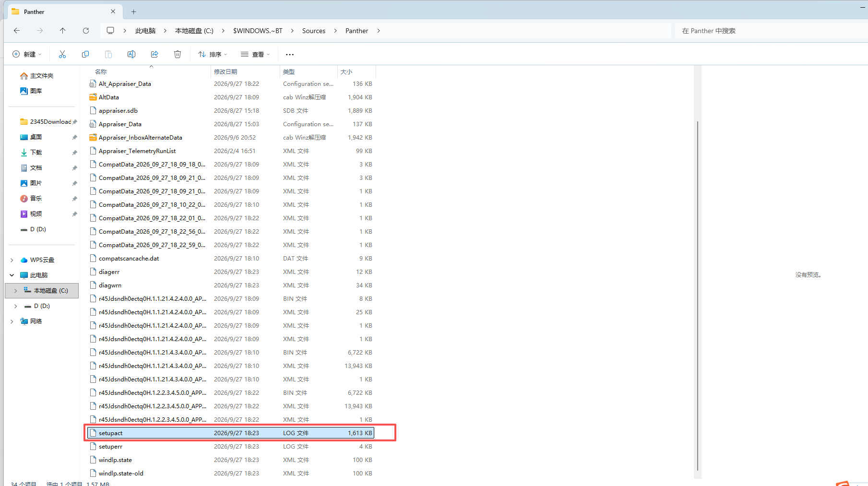Expand 本地磁盘 (C:) tree node
The height and width of the screenshot is (486, 868).
click(x=16, y=291)
